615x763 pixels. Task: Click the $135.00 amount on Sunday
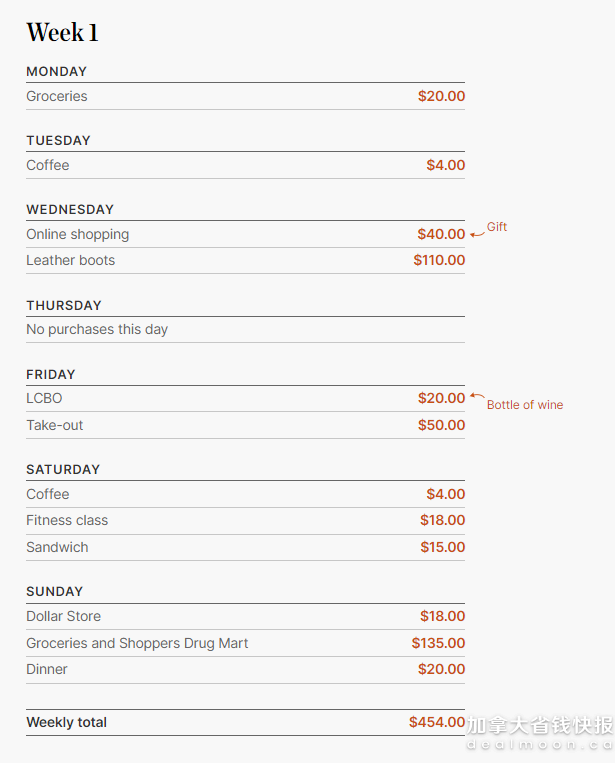(438, 643)
